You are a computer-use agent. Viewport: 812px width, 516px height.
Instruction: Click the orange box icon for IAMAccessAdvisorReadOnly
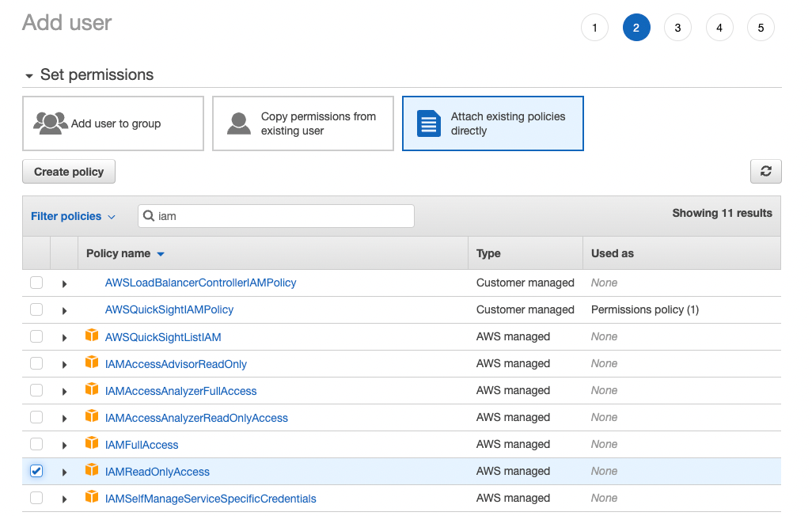pyautogui.click(x=92, y=362)
